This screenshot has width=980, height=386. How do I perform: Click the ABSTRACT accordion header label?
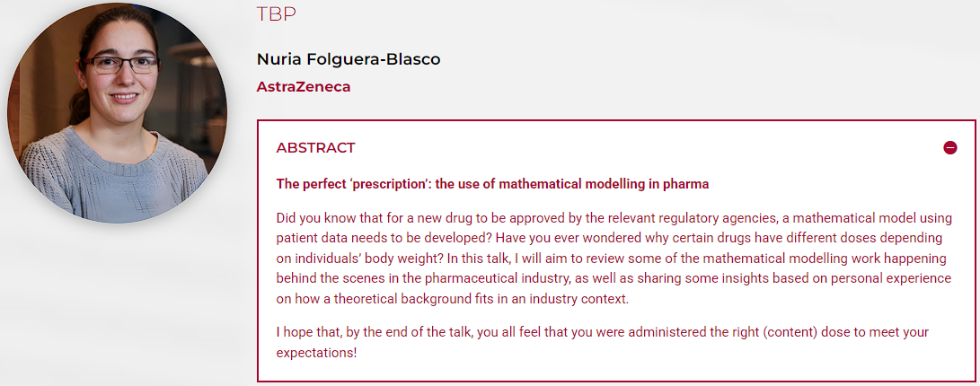point(315,148)
